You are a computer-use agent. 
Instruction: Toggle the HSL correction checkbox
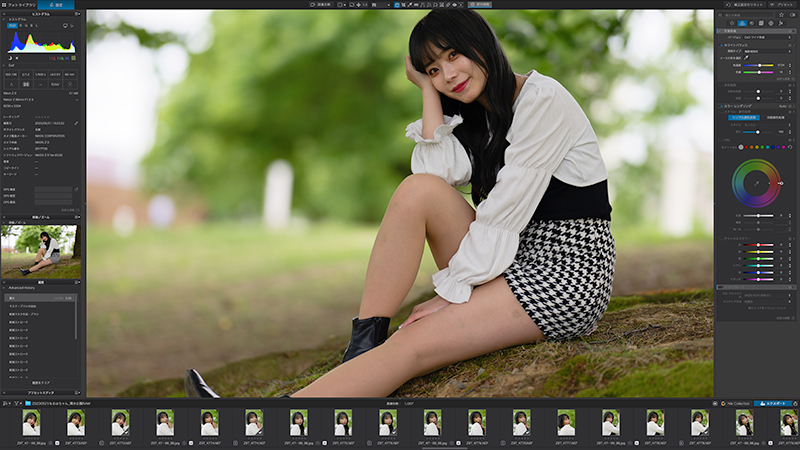click(721, 140)
